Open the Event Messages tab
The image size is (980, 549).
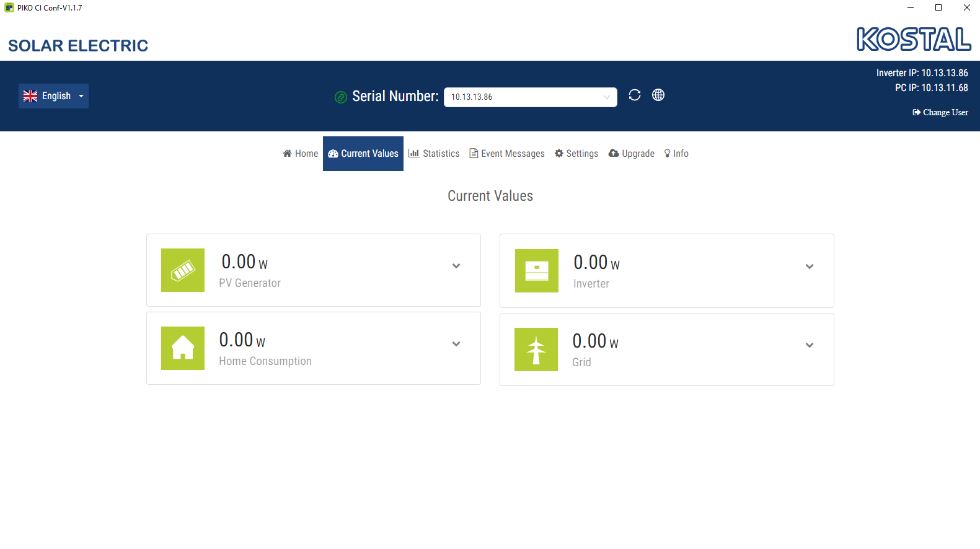click(507, 154)
